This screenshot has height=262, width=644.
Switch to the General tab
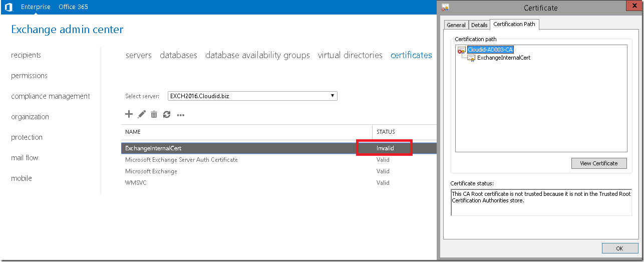pyautogui.click(x=456, y=25)
